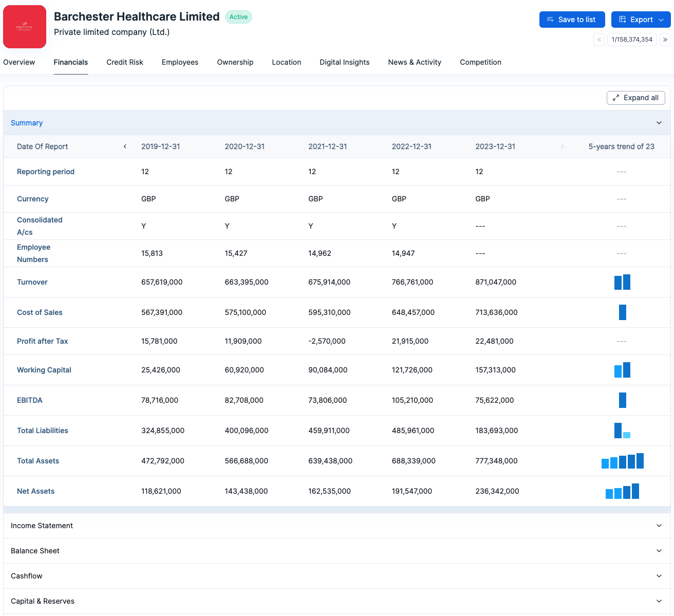Click the Expand all button
Screen dimensions: 674x616
click(636, 98)
